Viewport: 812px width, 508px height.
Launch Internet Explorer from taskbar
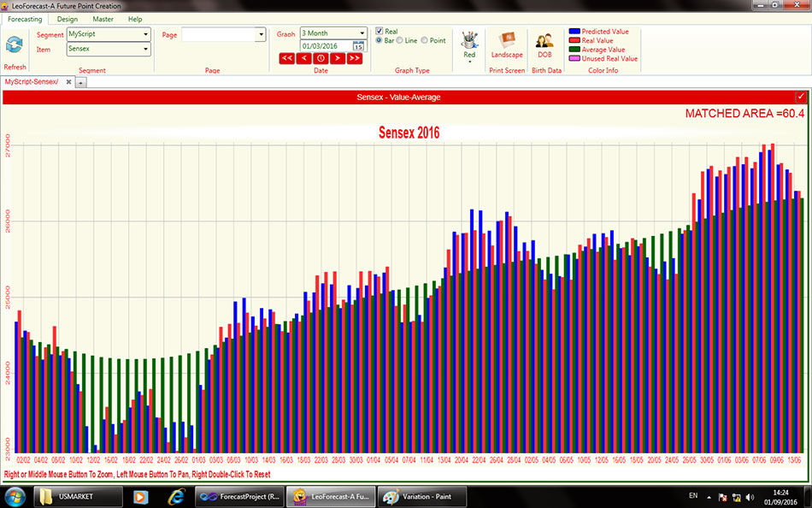pyautogui.click(x=176, y=497)
